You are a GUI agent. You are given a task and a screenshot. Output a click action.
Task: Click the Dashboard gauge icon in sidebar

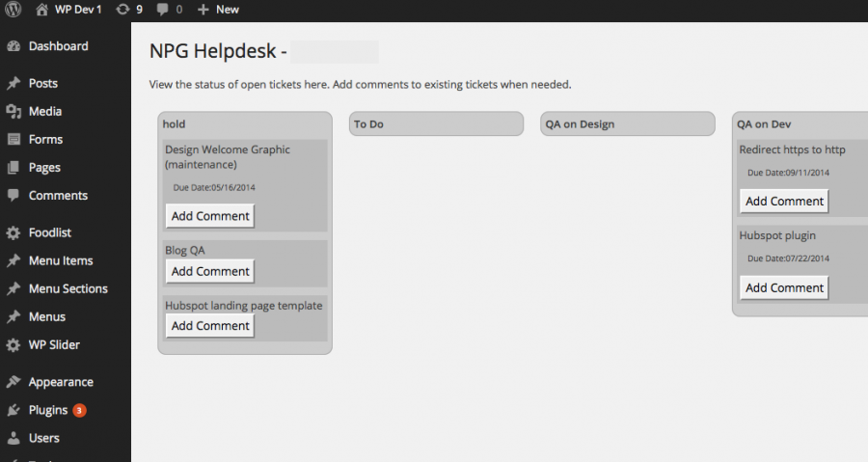coord(14,46)
